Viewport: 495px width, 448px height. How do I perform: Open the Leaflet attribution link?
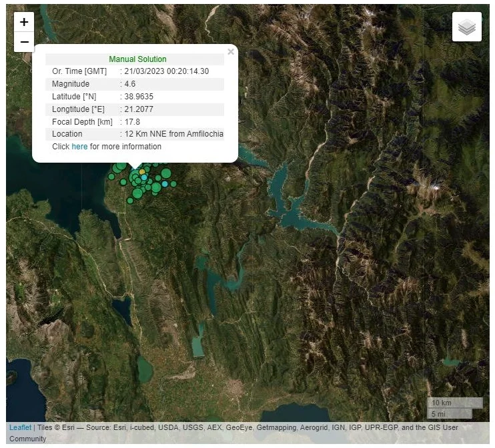tap(20, 427)
